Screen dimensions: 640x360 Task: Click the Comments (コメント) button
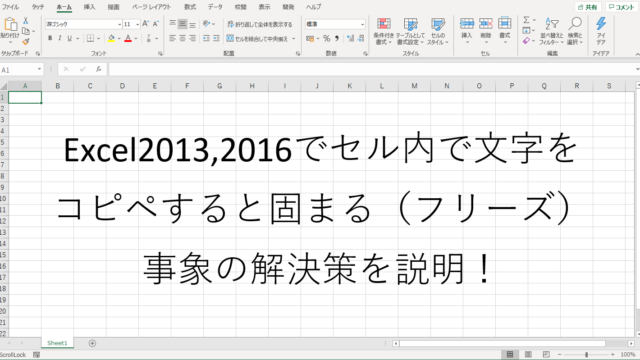coord(622,7)
